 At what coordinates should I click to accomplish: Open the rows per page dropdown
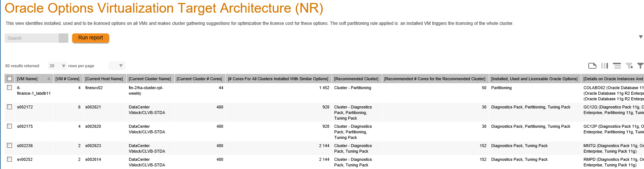(x=58, y=66)
